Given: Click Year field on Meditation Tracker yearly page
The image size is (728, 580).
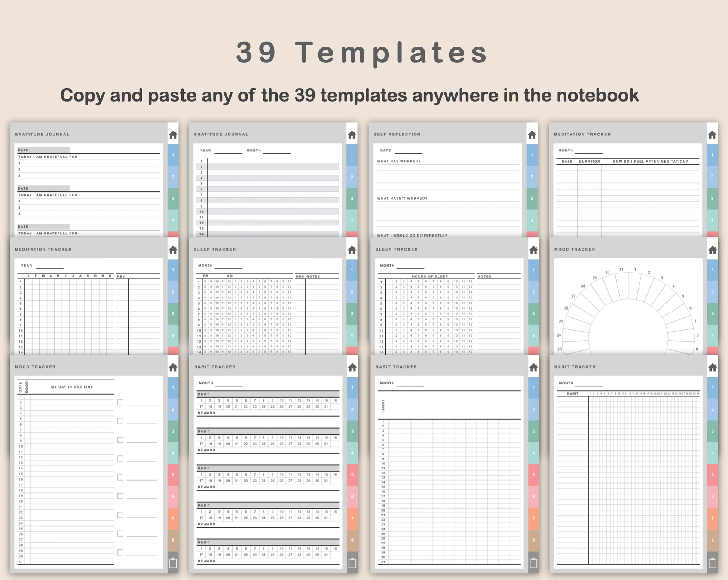Looking at the screenshot, I should click(x=49, y=266).
